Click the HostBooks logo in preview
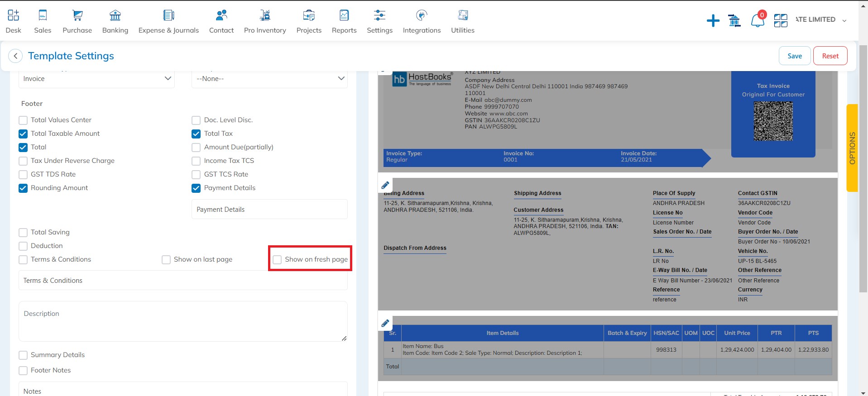The image size is (868, 396). point(422,79)
